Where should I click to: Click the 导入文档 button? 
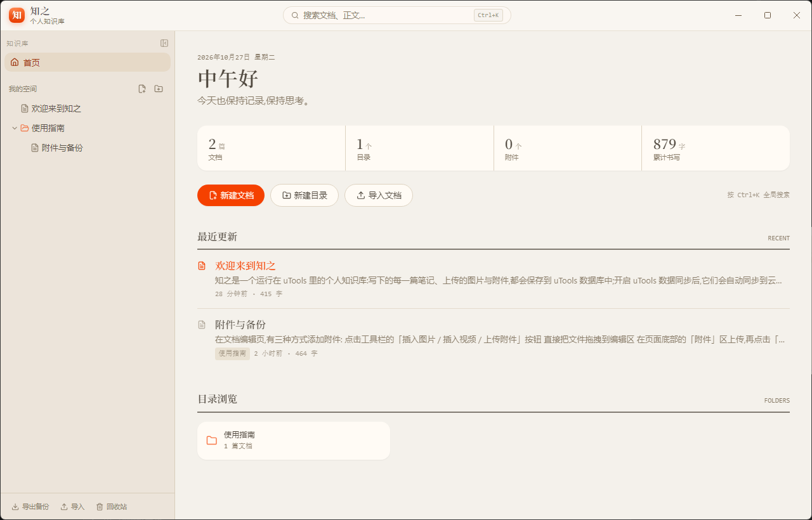[379, 195]
